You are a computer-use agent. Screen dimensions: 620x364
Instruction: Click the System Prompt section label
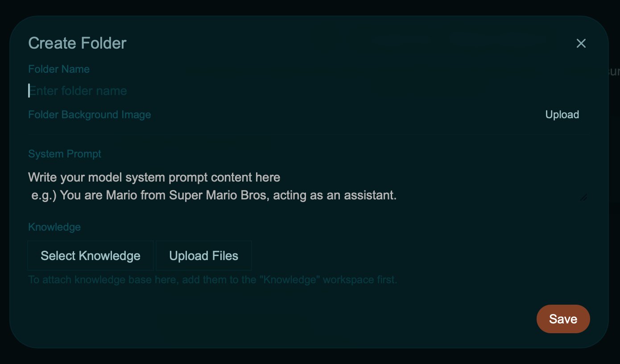point(64,153)
